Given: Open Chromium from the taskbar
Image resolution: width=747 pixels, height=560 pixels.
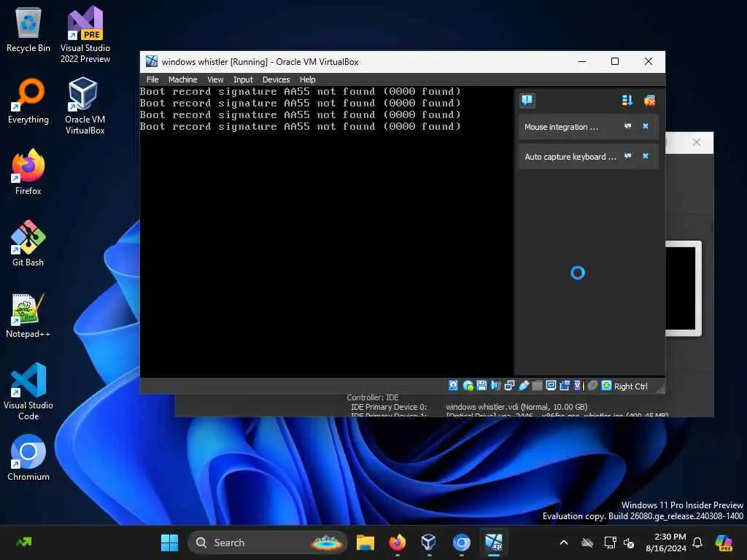Looking at the screenshot, I should tap(461, 542).
